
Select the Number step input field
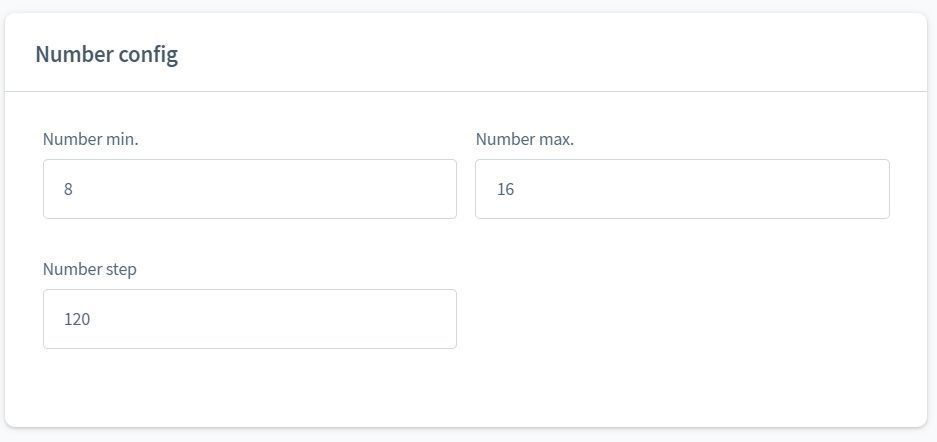(x=250, y=319)
